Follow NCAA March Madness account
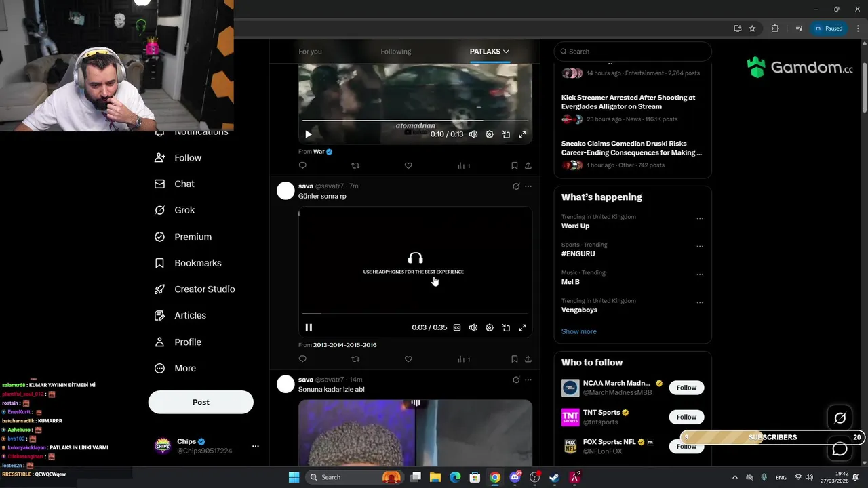This screenshot has height=488, width=868. [x=686, y=388]
